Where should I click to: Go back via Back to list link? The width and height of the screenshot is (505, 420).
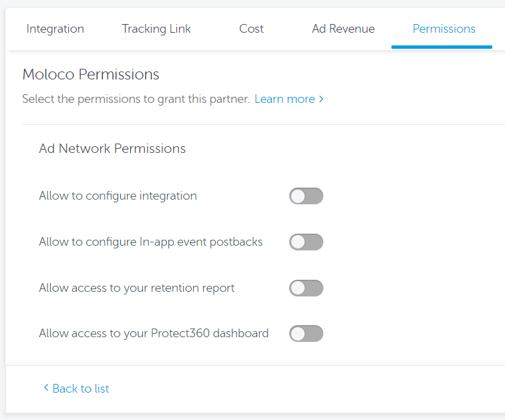[x=77, y=389]
